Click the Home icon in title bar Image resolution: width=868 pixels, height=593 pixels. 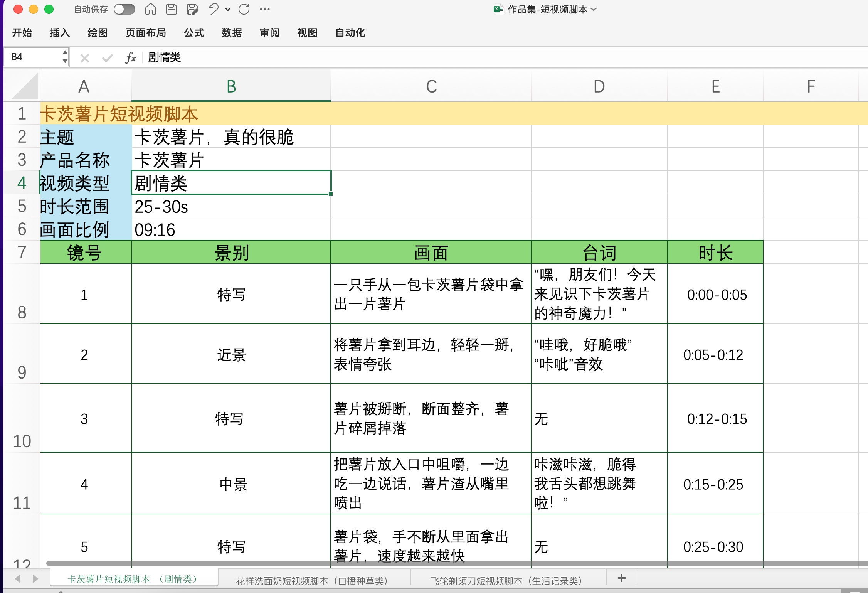(150, 9)
